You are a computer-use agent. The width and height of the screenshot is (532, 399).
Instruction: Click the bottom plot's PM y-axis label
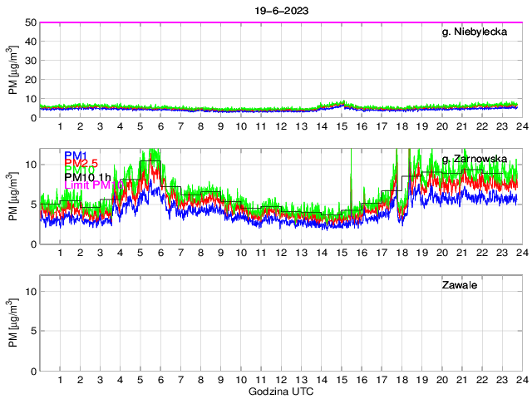(13, 324)
